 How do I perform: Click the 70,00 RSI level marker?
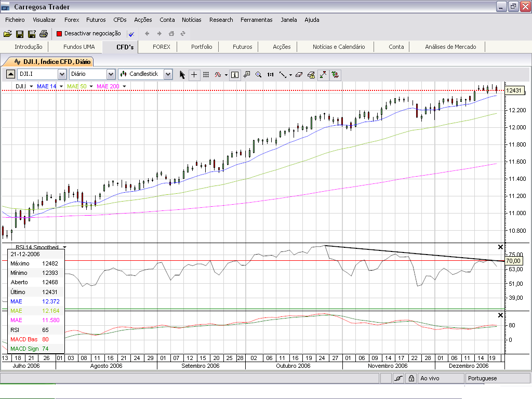(513, 260)
